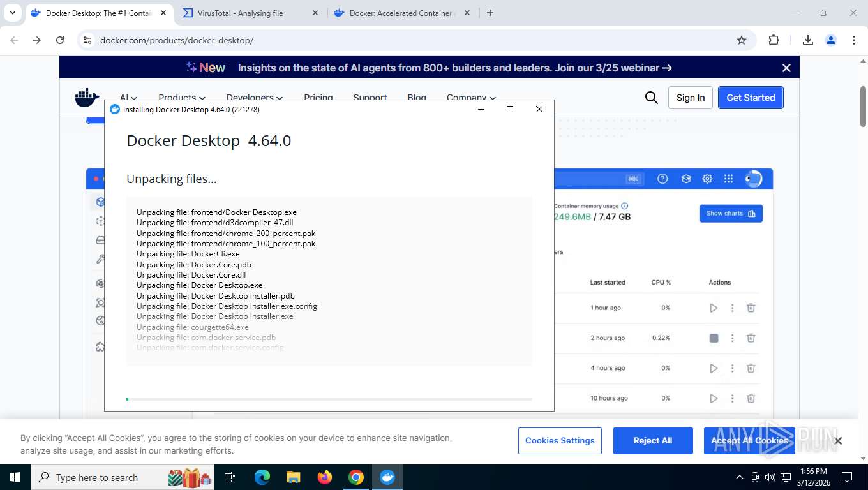Delete the container started 4 hours ago
868x490 pixels.
(751, 368)
